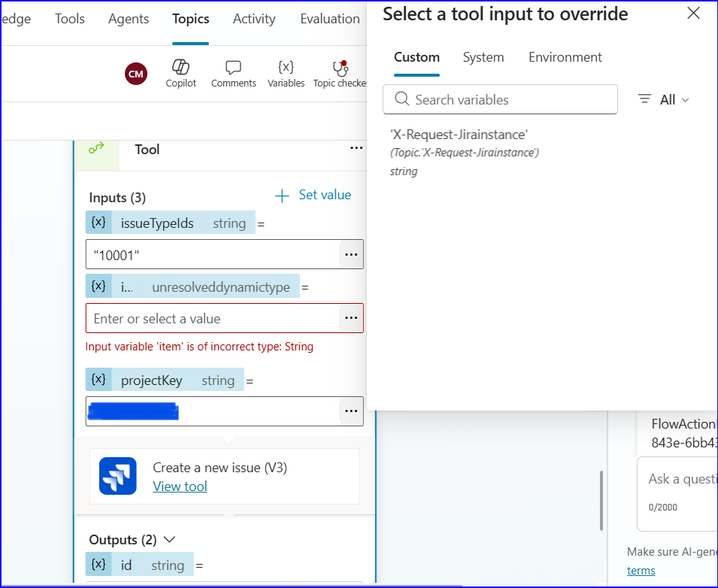
Task: Click the Create a new issue (V3) title
Action: pyautogui.click(x=220, y=468)
